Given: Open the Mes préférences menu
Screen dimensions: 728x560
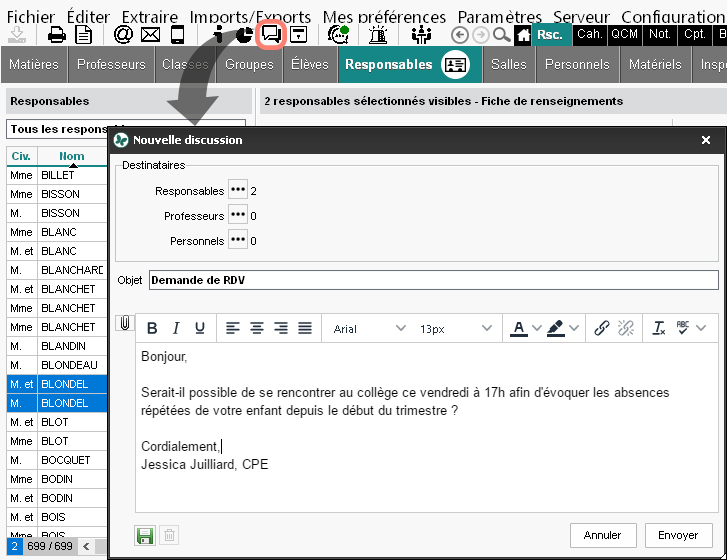Looking at the screenshot, I should tap(384, 17).
